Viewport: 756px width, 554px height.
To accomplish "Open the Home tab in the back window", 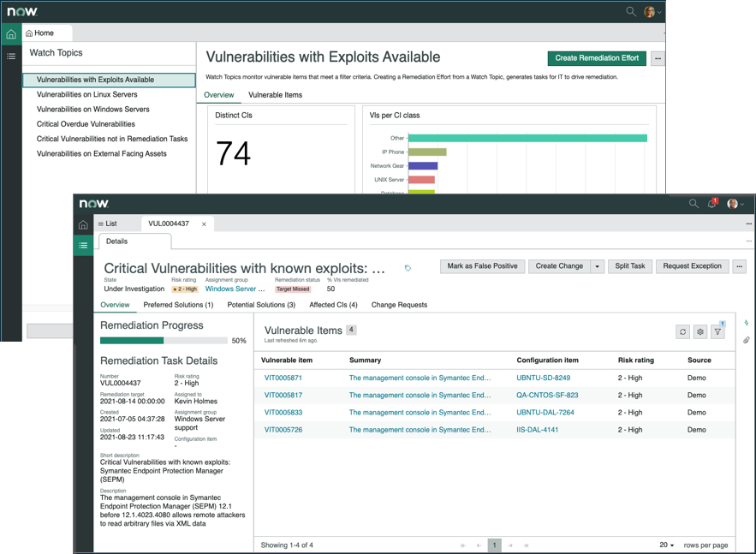I will (x=47, y=33).
